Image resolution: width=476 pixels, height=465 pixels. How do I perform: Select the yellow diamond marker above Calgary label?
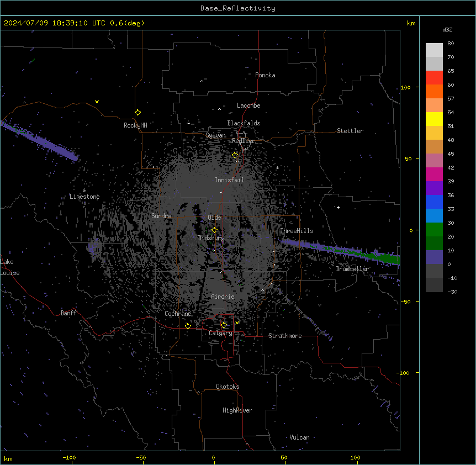pos(224,325)
